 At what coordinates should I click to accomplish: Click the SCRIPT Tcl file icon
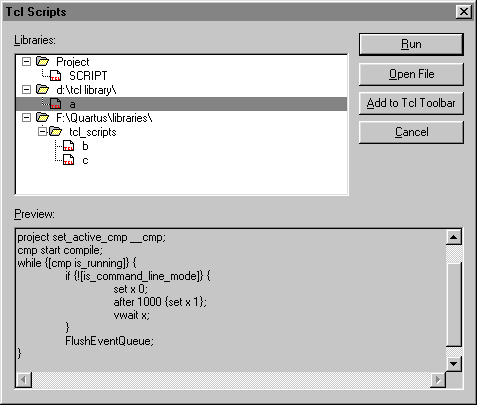click(56, 76)
